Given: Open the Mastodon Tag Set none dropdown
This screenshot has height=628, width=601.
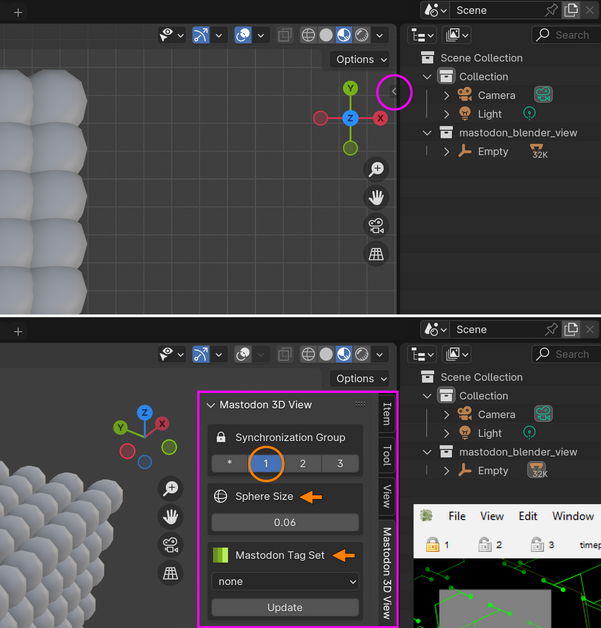Looking at the screenshot, I should point(285,582).
